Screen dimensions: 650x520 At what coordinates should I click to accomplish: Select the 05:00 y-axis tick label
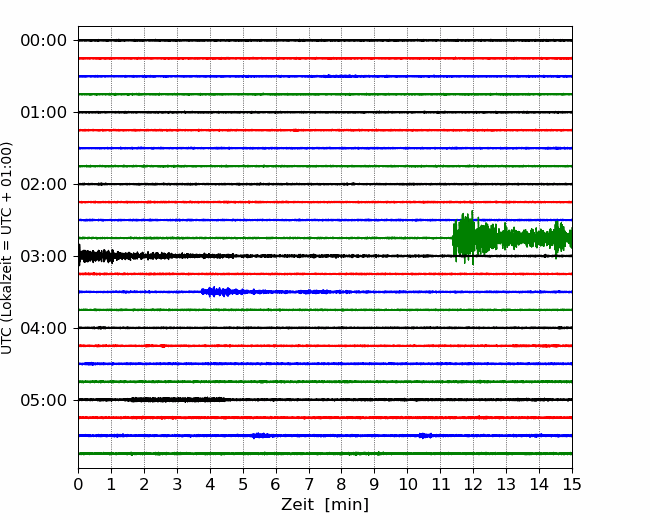coord(43,400)
